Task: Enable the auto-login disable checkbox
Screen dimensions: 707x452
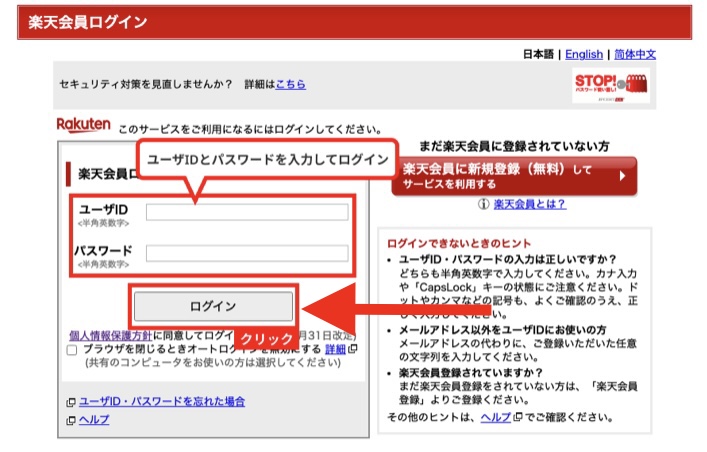Action: 72,350
